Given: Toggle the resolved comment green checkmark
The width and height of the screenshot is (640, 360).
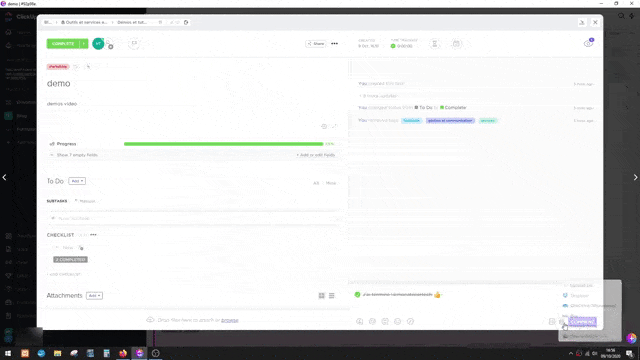Looking at the screenshot, I should 358,294.
